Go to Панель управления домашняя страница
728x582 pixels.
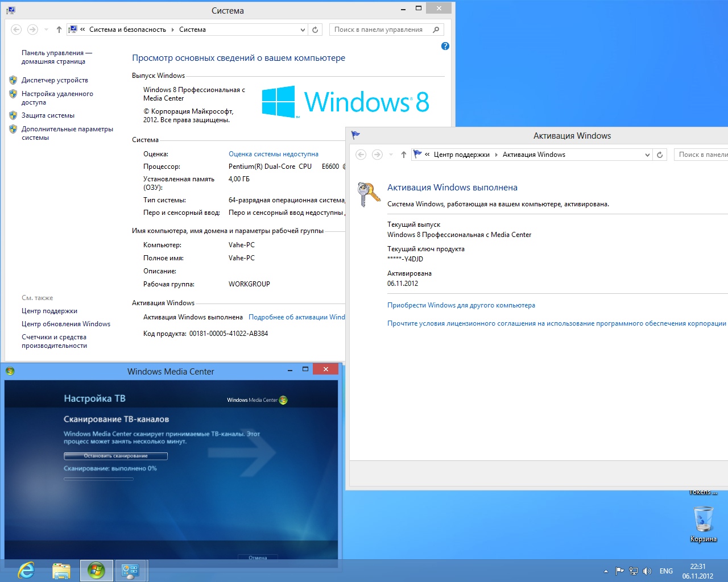click(56, 57)
